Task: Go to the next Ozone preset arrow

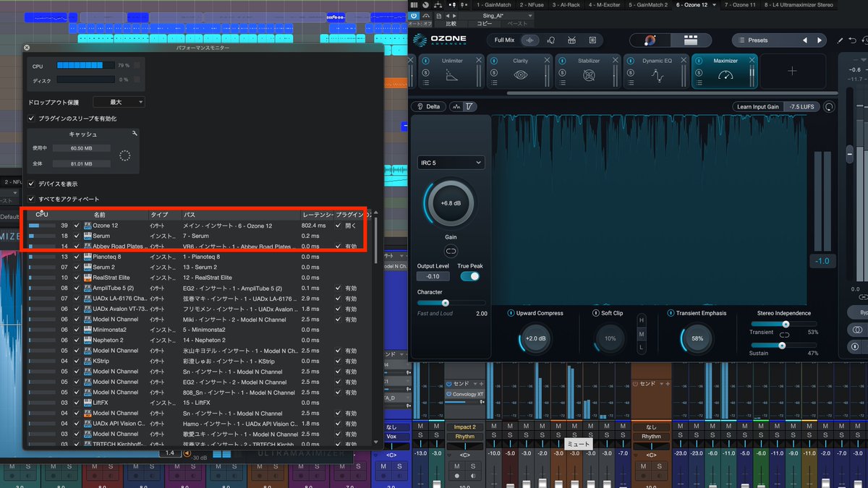Action: click(820, 40)
